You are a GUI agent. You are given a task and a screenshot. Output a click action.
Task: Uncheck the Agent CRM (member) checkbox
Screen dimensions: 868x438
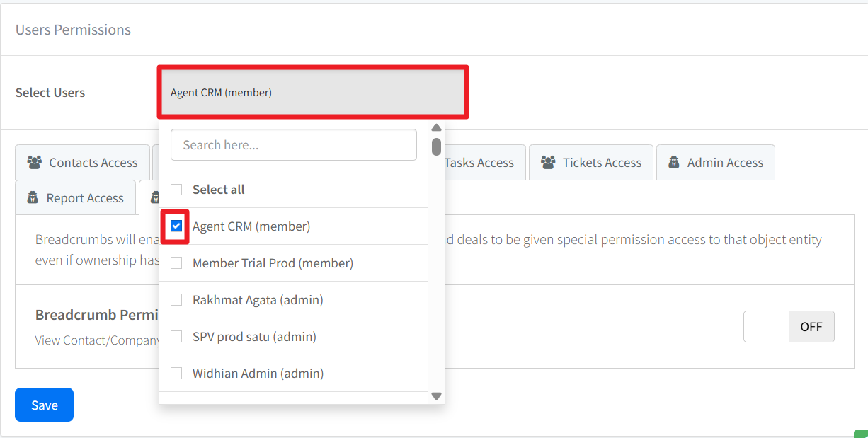click(176, 226)
